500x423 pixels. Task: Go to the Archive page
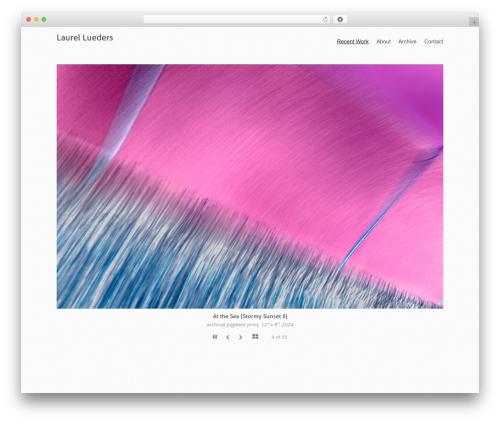click(407, 41)
